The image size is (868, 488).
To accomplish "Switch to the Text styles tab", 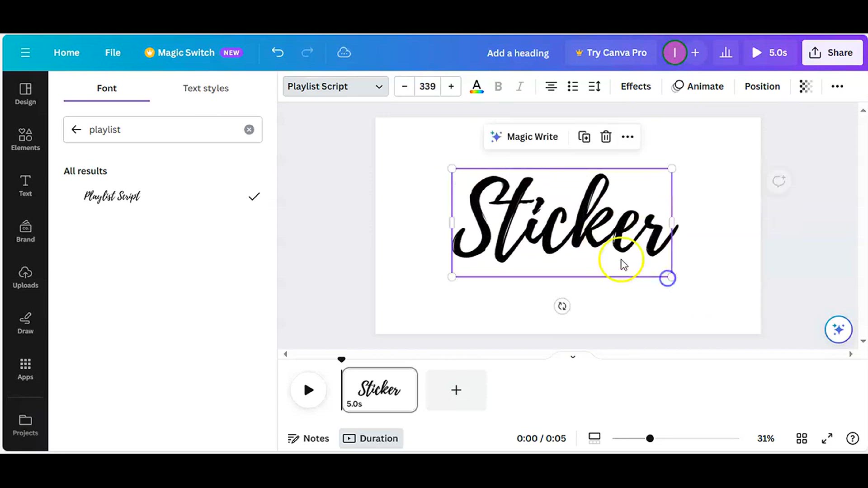I will click(x=206, y=88).
